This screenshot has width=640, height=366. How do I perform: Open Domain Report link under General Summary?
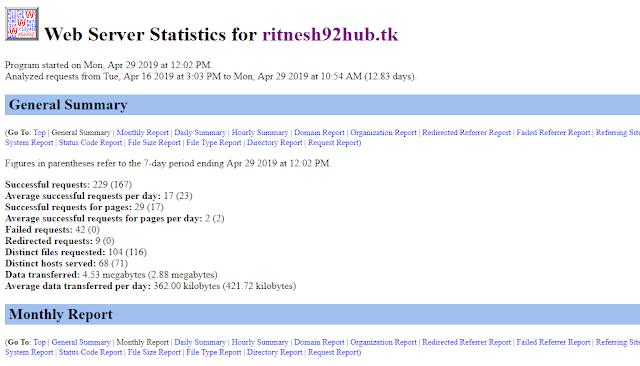319,133
